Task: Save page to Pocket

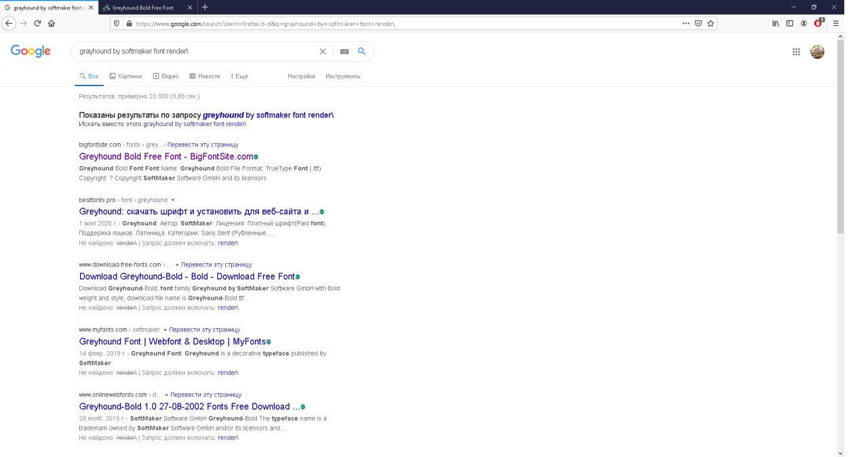Action: [698, 23]
